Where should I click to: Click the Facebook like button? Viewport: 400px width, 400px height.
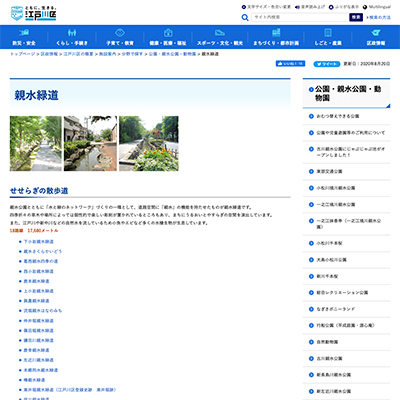click(290, 64)
